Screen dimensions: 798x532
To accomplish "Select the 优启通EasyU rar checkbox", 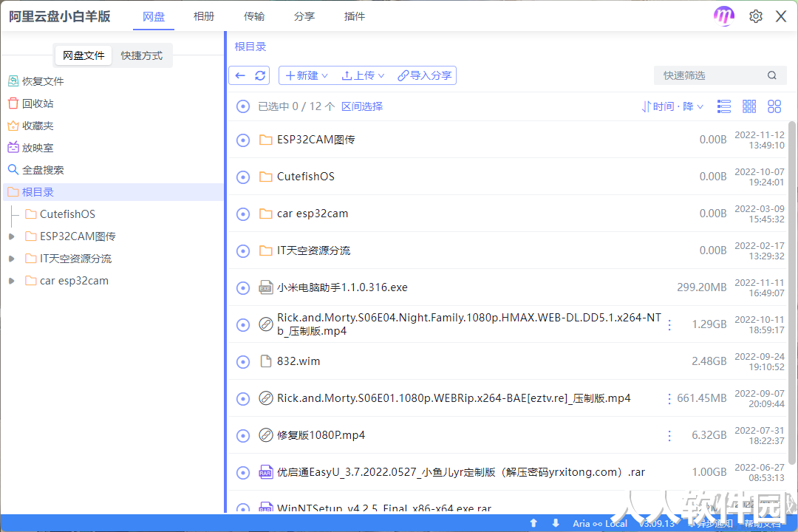I will [243, 473].
